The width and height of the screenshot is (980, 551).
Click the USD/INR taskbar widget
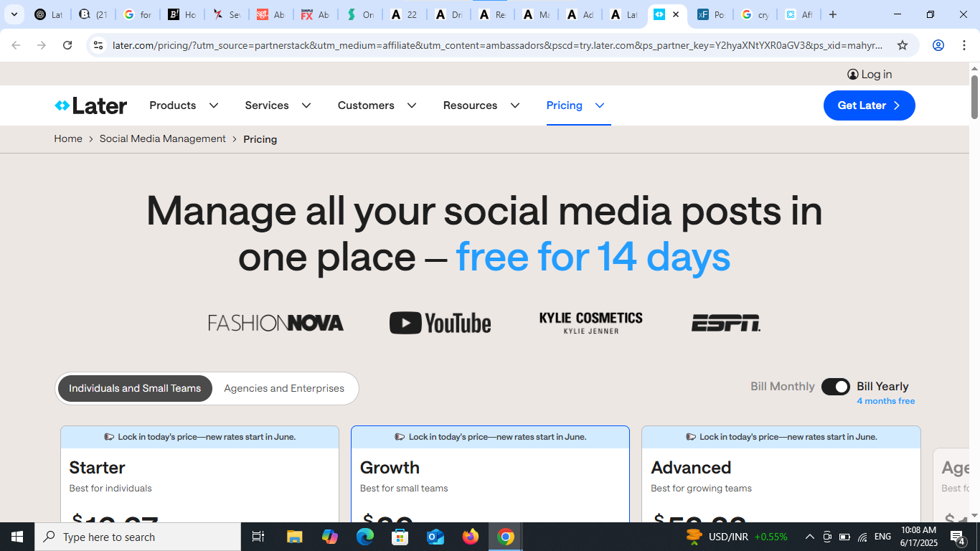point(737,537)
